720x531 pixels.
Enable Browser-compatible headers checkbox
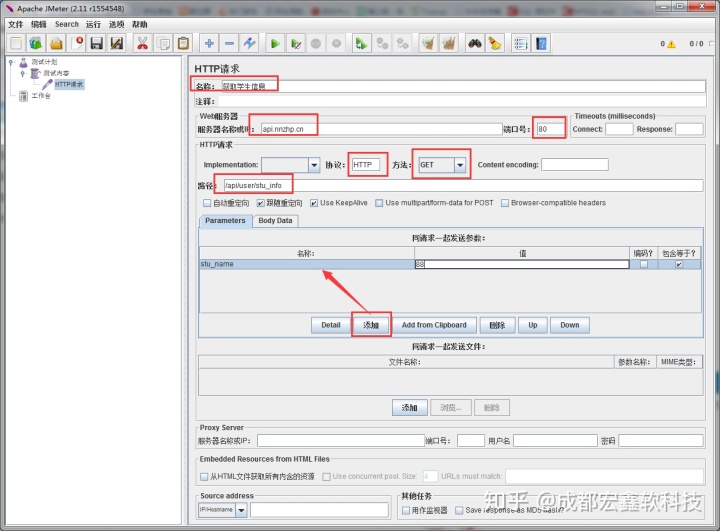coord(505,203)
